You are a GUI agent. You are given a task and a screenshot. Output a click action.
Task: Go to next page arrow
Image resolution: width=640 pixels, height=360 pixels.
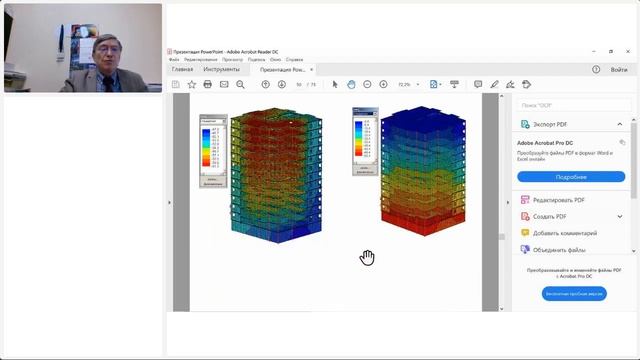[282, 84]
